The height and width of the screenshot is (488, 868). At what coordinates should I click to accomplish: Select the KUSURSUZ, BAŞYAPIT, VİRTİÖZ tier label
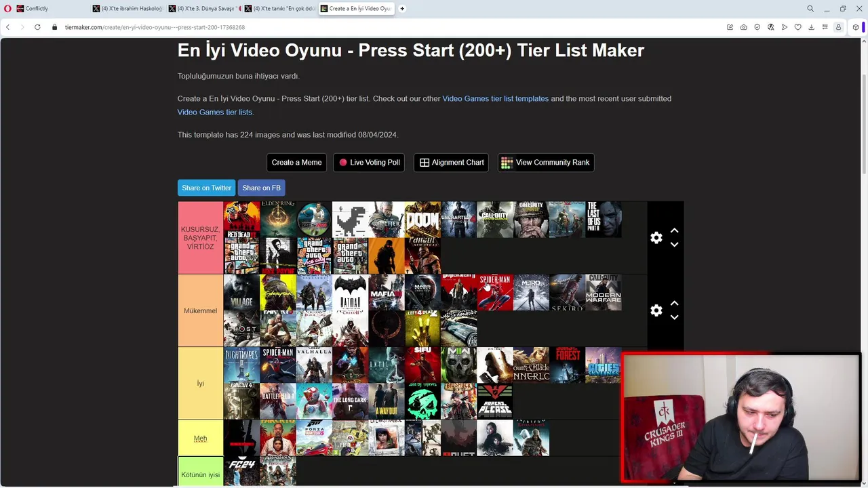(200, 238)
